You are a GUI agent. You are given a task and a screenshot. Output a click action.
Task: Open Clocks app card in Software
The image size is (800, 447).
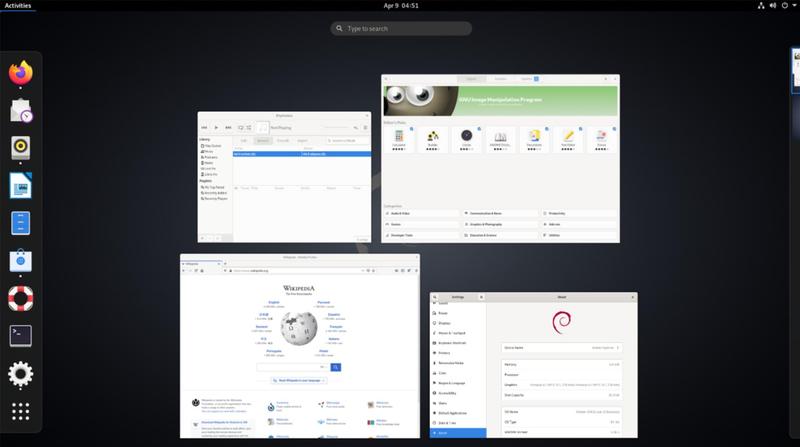click(x=466, y=139)
